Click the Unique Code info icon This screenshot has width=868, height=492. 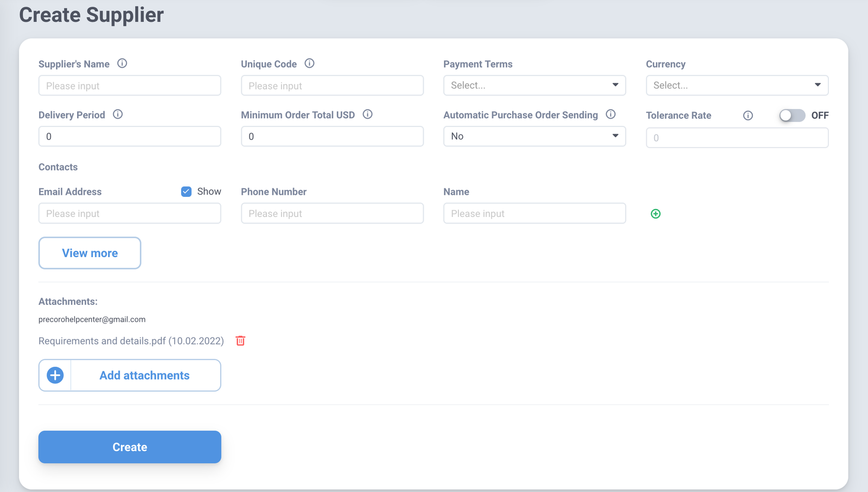tap(309, 63)
